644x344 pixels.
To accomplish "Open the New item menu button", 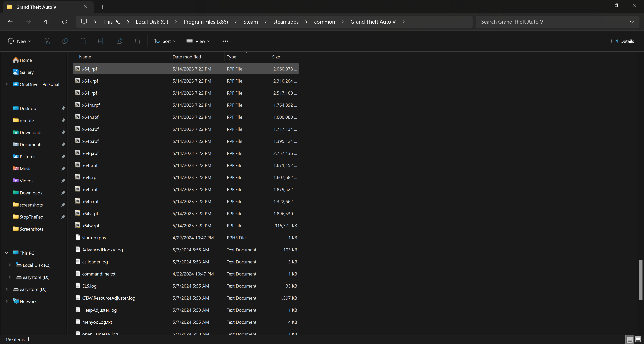I will (x=19, y=41).
